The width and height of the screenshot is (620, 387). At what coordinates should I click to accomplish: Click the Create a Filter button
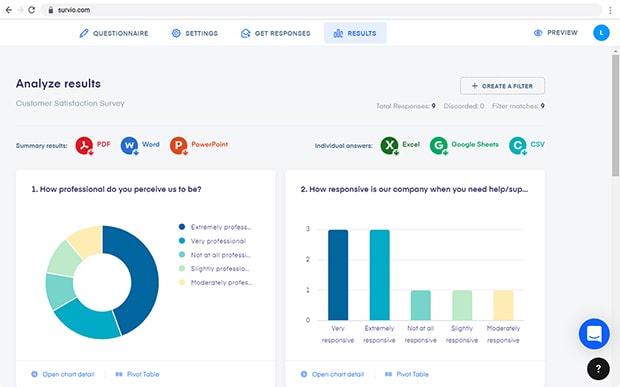click(x=502, y=86)
